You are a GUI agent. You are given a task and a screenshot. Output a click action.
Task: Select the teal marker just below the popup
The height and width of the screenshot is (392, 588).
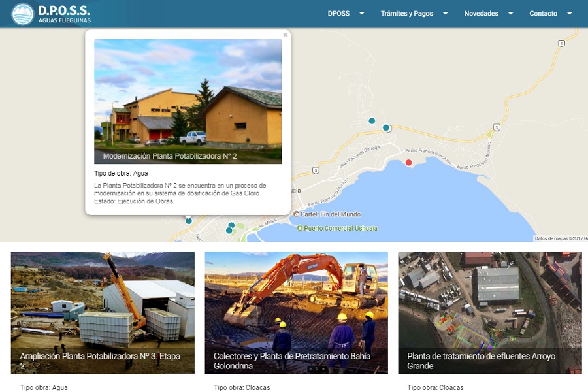coord(189,221)
